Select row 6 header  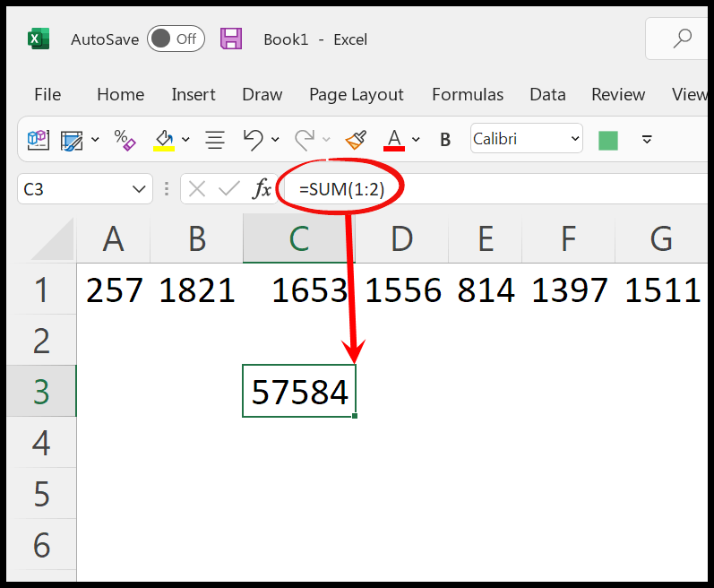tap(41, 544)
